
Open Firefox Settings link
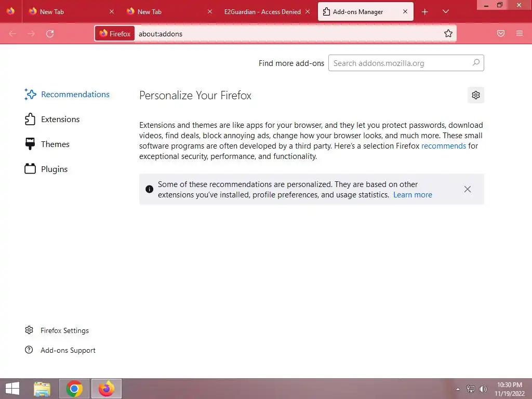(x=64, y=330)
